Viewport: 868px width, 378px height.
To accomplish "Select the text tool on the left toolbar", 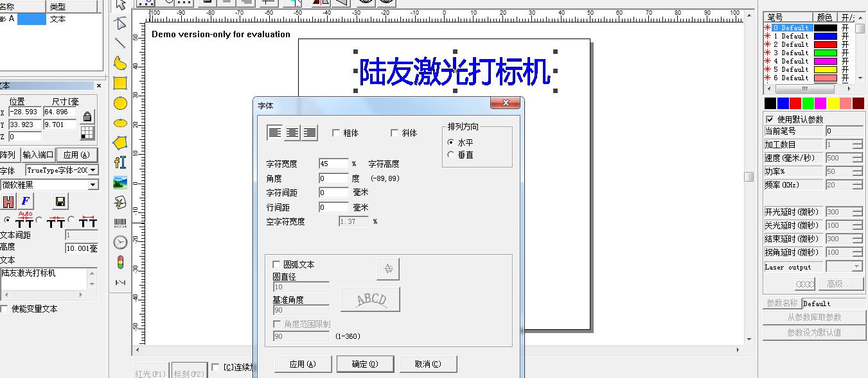I will [120, 163].
